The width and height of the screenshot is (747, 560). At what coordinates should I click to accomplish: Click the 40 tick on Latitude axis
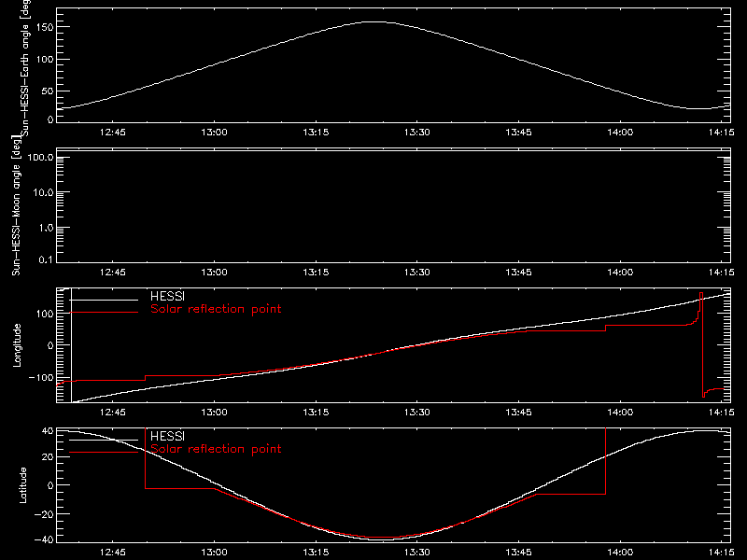point(48,431)
